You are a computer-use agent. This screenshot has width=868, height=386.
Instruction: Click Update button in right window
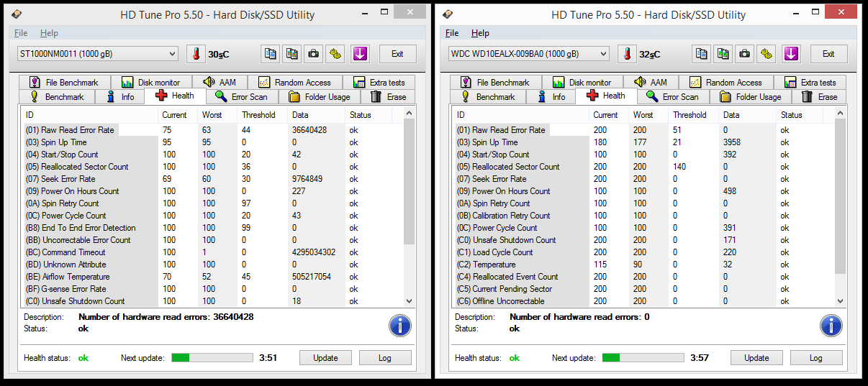click(x=756, y=358)
